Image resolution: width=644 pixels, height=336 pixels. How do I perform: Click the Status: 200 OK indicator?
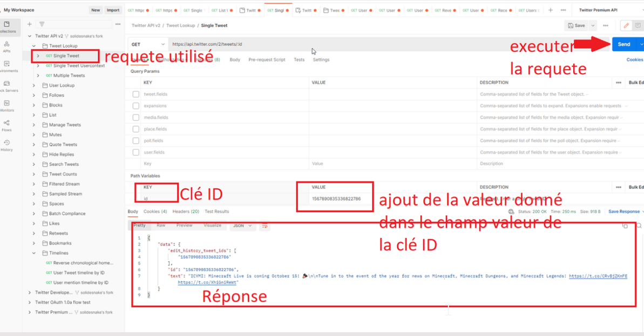coord(532,212)
